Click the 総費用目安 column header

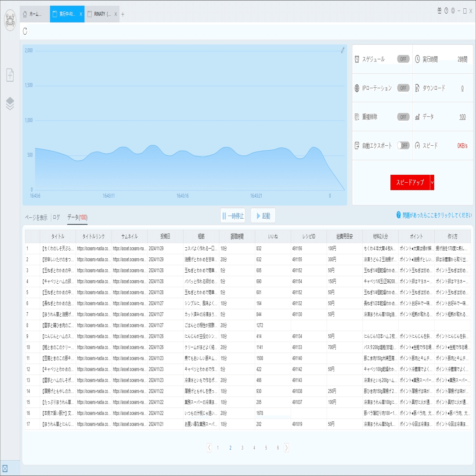[345, 237]
